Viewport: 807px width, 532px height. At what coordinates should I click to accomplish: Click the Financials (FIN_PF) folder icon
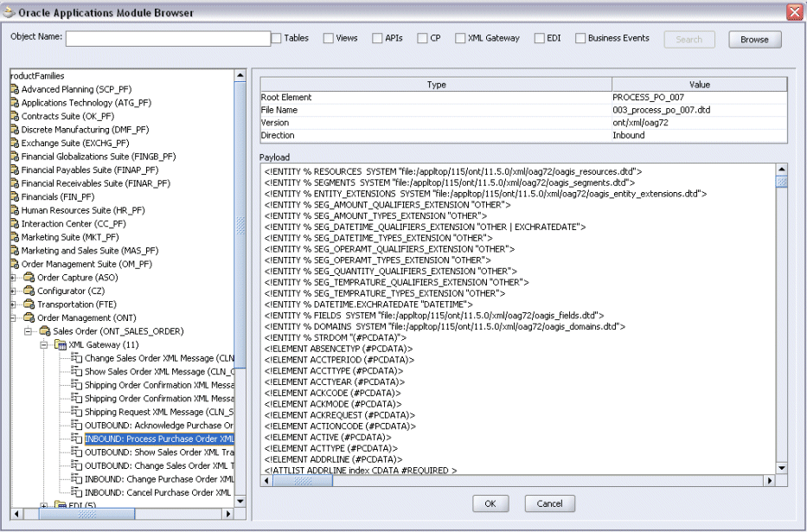[15, 197]
